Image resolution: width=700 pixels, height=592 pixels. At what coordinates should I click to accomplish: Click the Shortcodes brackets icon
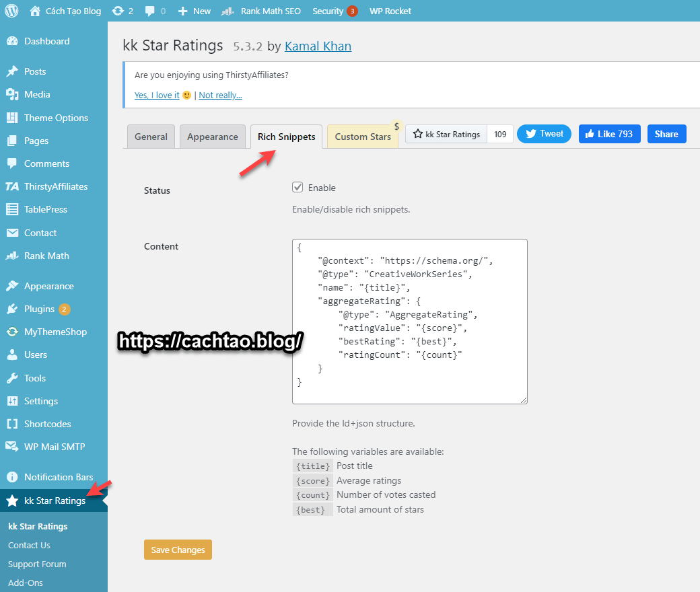pyautogui.click(x=12, y=424)
